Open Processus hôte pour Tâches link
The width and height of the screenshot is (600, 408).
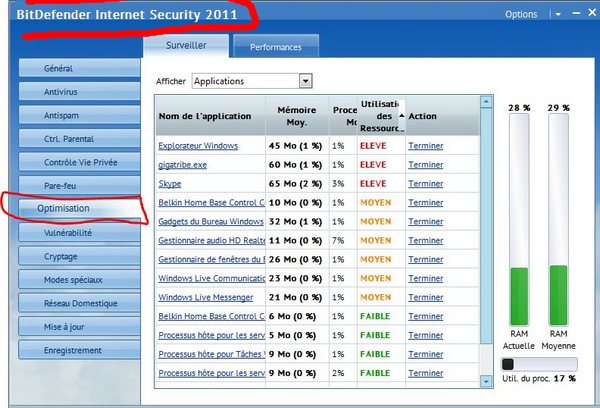212,354
